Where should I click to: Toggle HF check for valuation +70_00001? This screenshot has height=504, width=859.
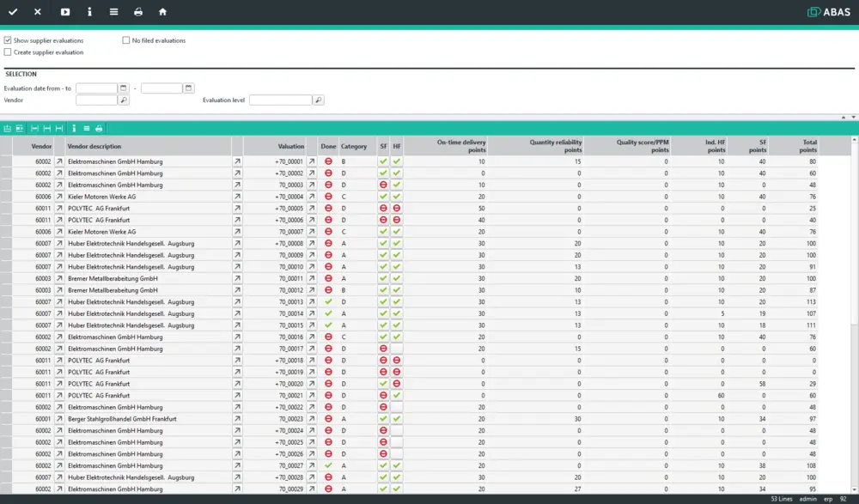click(397, 161)
